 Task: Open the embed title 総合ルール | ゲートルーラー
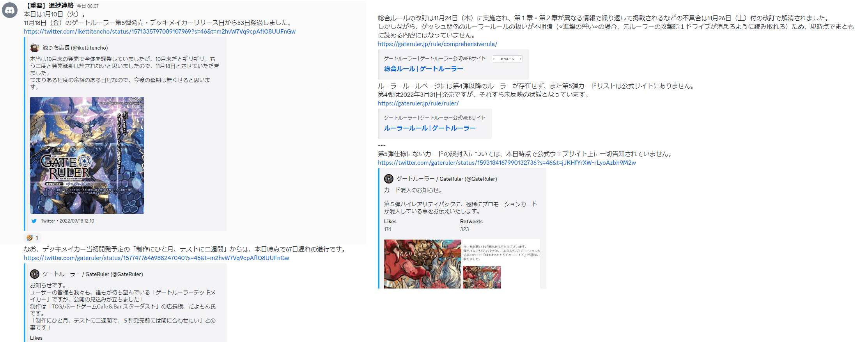(x=423, y=69)
